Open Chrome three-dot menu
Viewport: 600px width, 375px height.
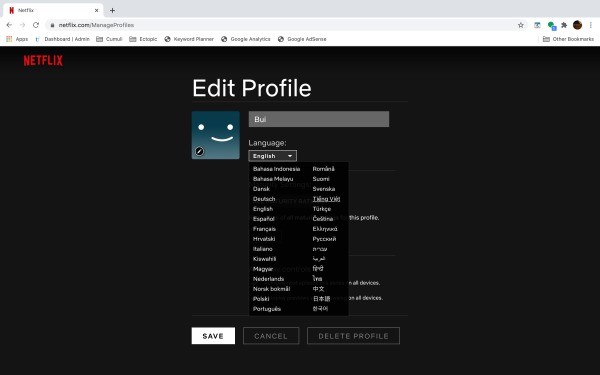pos(591,25)
